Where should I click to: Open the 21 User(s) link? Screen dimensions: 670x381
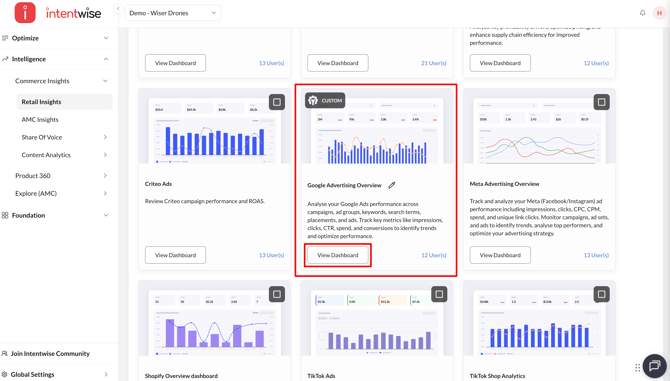pos(434,63)
